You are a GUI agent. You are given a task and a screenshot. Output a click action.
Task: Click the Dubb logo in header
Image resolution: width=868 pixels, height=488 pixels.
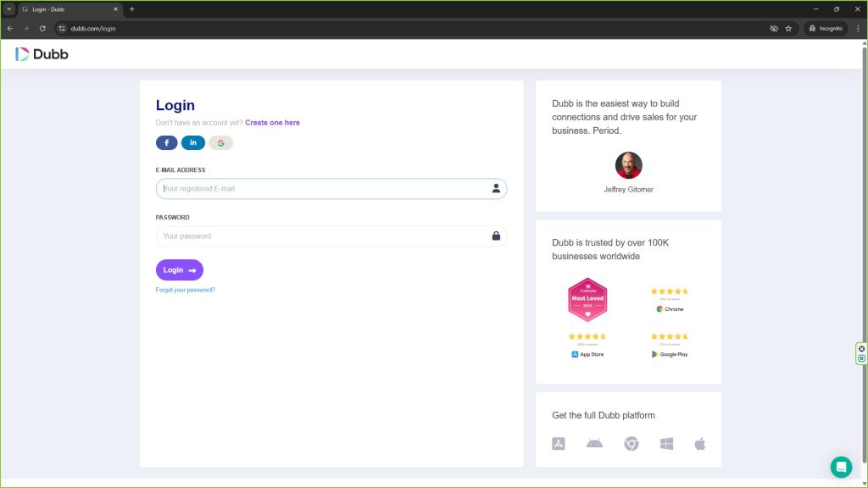coord(42,54)
